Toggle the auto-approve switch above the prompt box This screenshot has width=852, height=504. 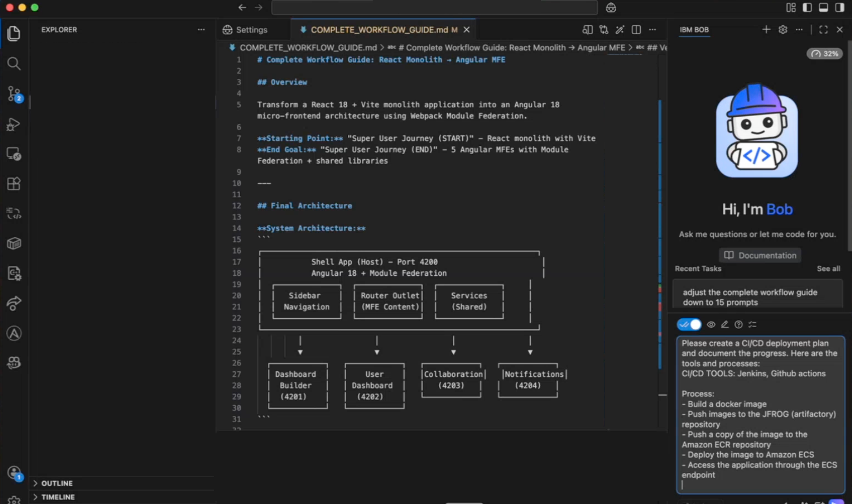(689, 324)
